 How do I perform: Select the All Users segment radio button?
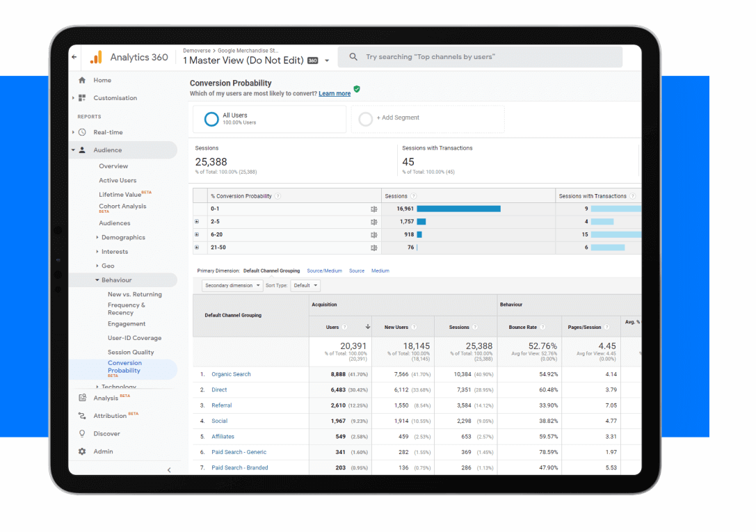tap(210, 119)
